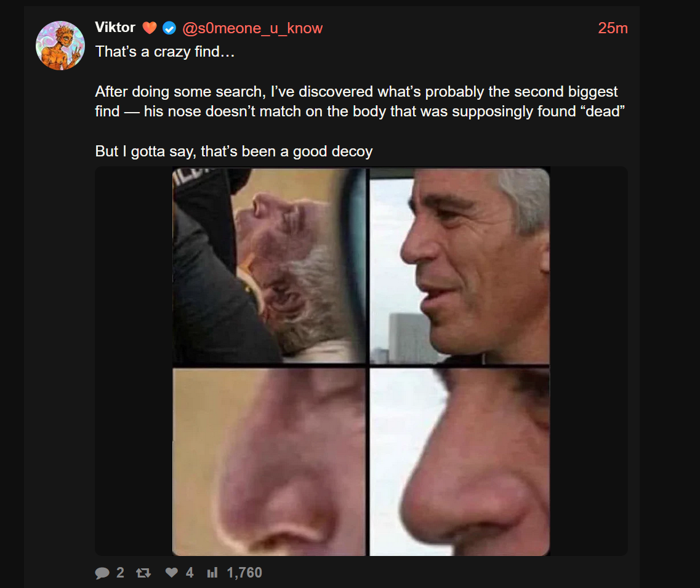700x588 pixels.
Task: Click the paragraph about the nose not matching
Action: (360, 102)
